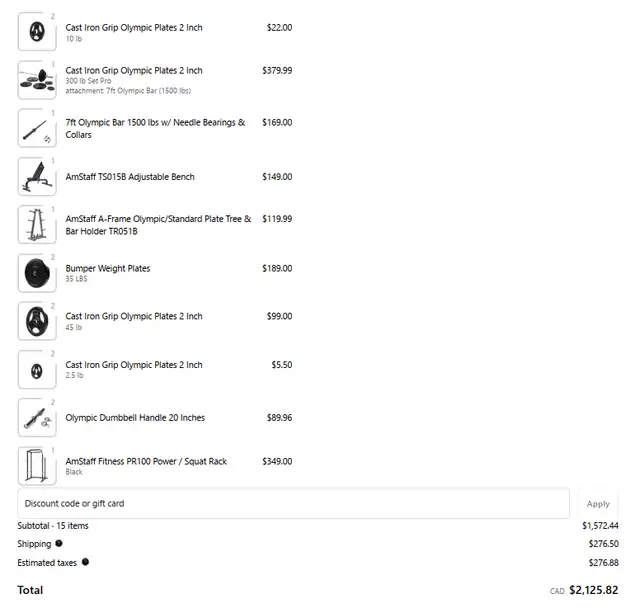Select the 7ft Olympic Bar product image
This screenshot has width=640, height=609.
click(x=37, y=128)
